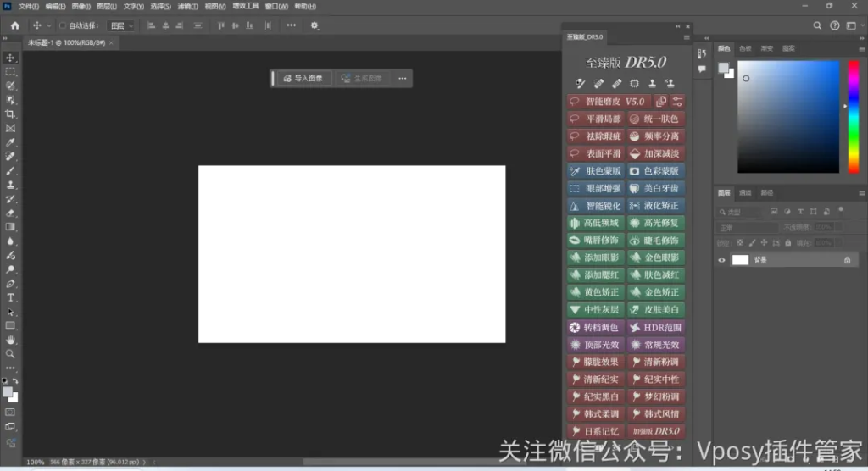Image resolution: width=868 pixels, height=471 pixels.
Task: Select the Rectangular Marquee tool
Action: coord(10,71)
